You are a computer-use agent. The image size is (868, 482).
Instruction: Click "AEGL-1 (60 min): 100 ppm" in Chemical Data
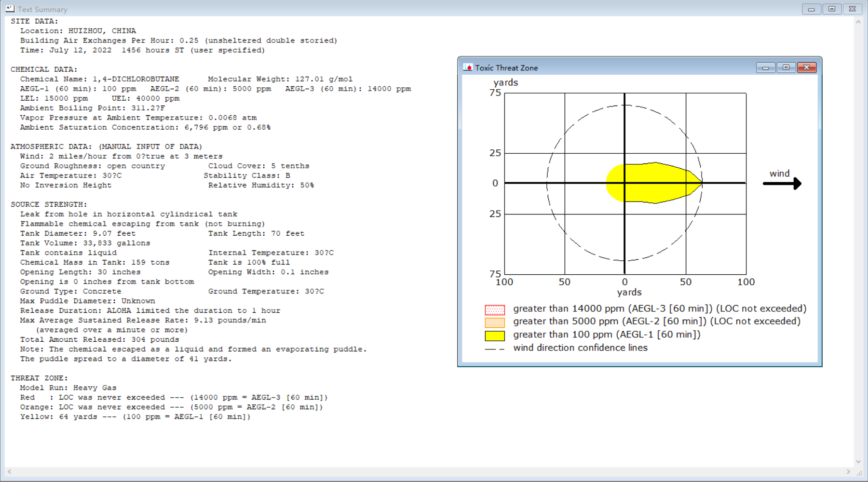click(x=78, y=89)
